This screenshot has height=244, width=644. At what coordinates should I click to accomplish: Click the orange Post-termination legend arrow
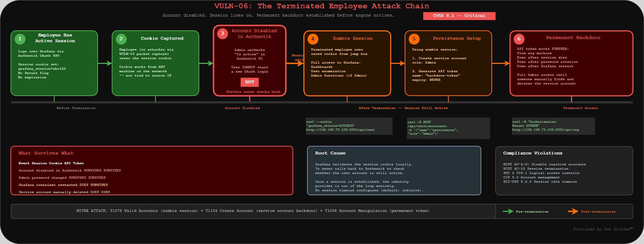(573, 212)
